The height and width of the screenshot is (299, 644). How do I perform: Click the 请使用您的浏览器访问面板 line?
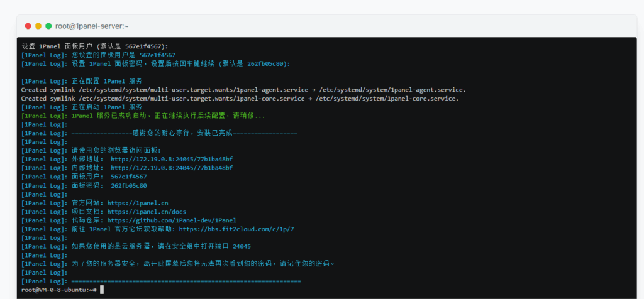[x=92, y=151]
